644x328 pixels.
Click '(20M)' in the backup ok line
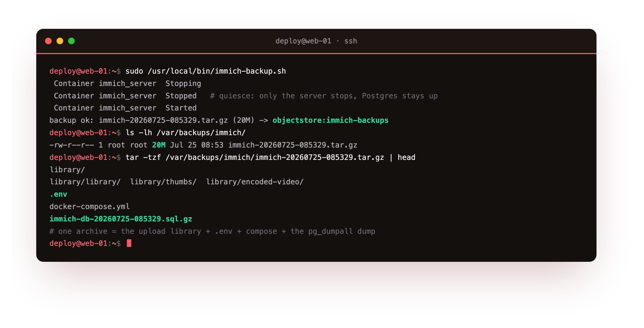(244, 120)
